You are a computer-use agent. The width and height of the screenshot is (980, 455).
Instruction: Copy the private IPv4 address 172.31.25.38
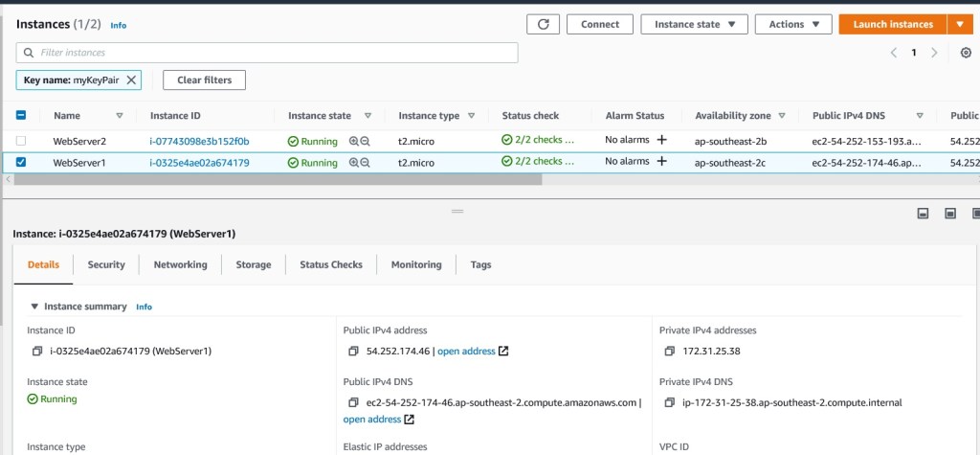(x=669, y=352)
